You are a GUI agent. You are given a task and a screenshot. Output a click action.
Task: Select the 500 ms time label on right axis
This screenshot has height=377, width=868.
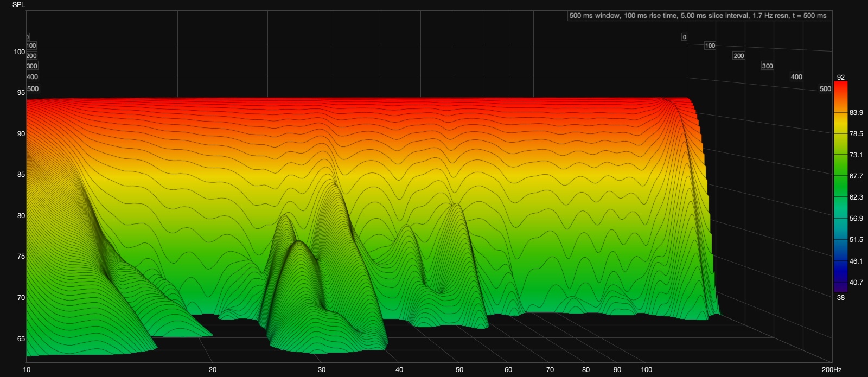click(825, 89)
